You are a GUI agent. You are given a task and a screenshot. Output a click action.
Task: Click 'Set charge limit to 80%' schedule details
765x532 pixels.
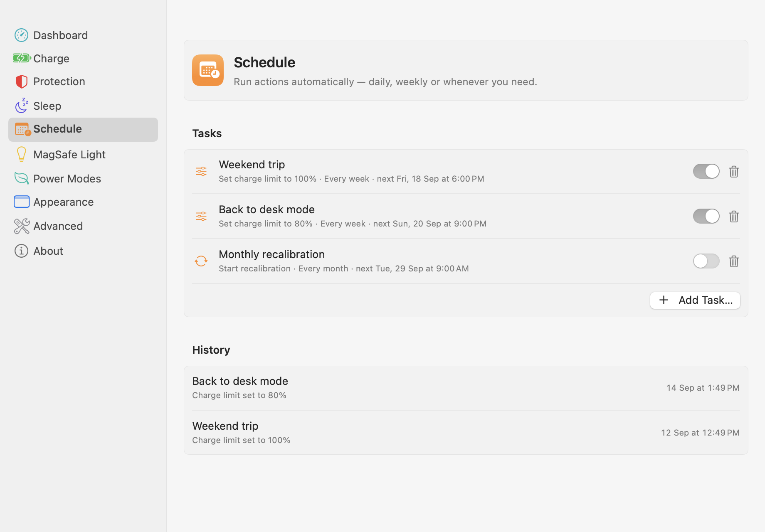[353, 224]
